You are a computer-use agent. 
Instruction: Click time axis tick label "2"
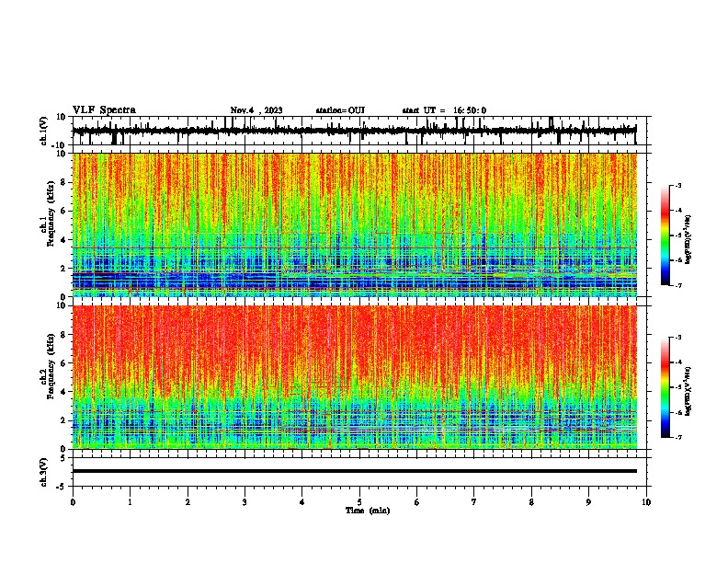(188, 502)
